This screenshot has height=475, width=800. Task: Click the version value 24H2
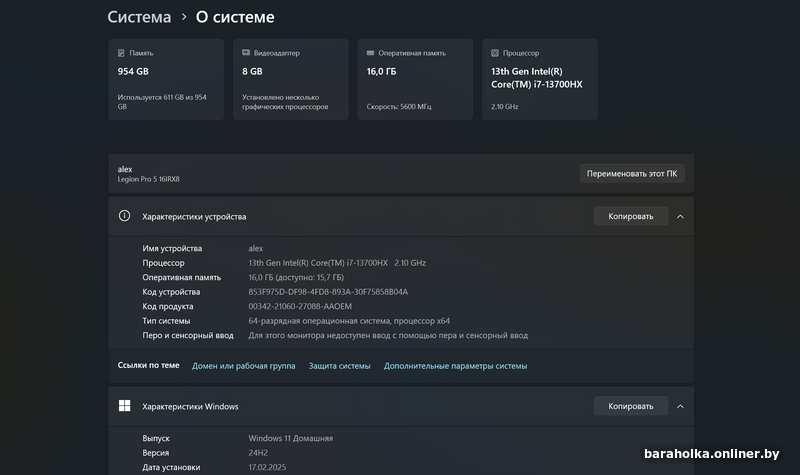(x=258, y=453)
